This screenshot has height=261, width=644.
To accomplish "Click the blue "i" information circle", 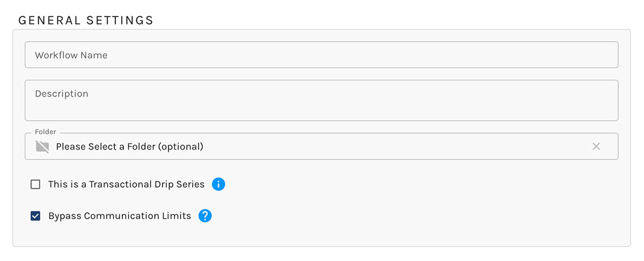I will (x=218, y=184).
